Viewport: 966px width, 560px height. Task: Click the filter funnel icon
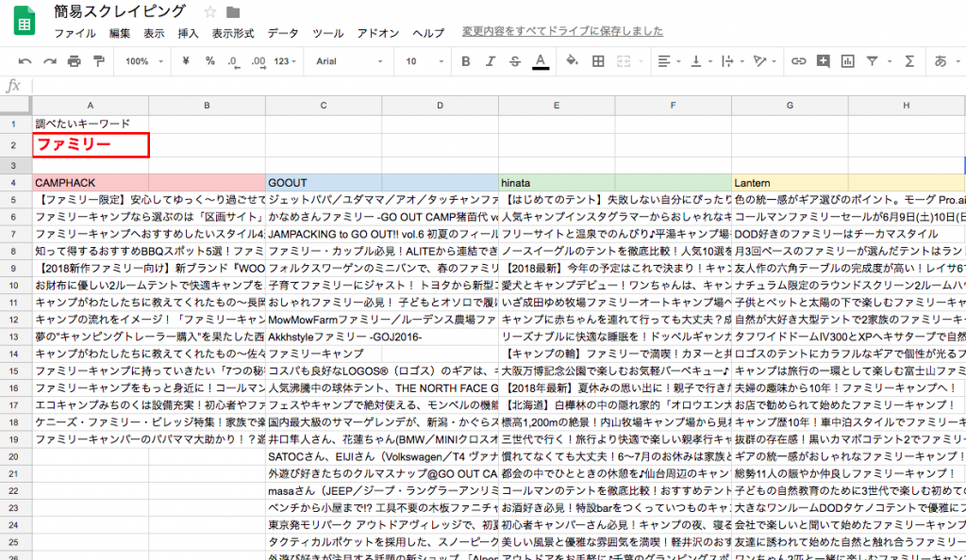[873, 61]
